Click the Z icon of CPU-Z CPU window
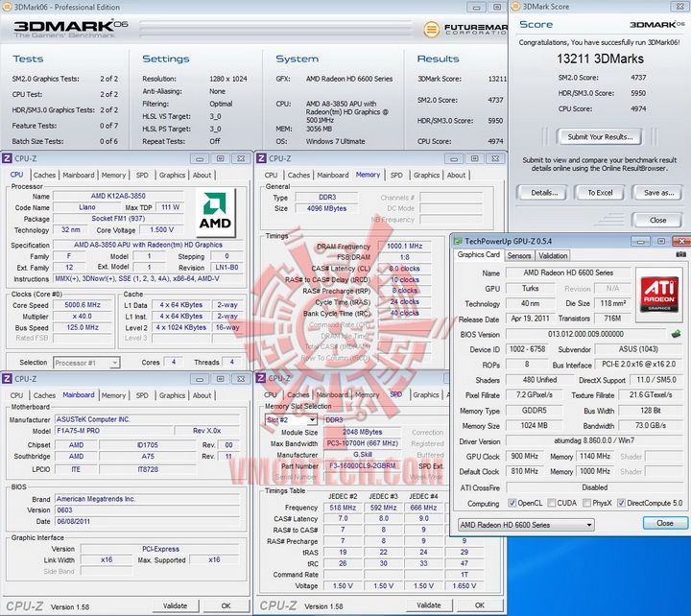The width and height of the screenshot is (691, 616). (7, 158)
